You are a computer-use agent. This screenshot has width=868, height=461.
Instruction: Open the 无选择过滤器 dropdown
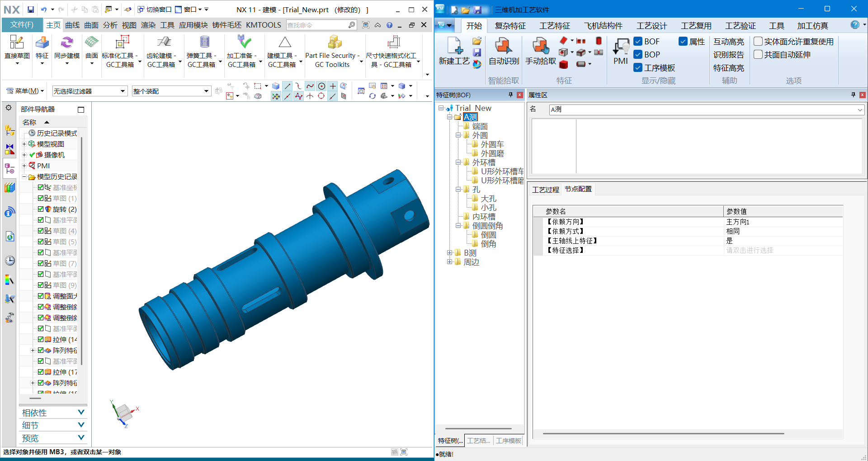point(90,91)
